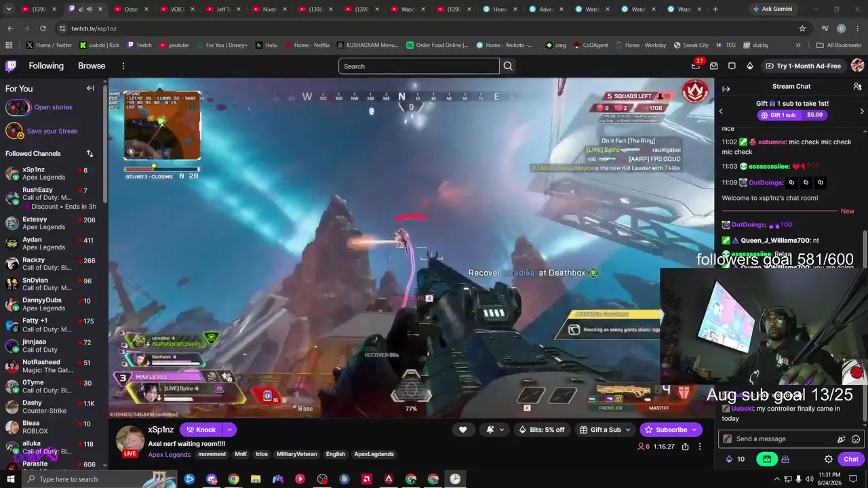Image resolution: width=868 pixels, height=488 pixels.
Task: Open the stream more options menu
Action: click(700, 447)
